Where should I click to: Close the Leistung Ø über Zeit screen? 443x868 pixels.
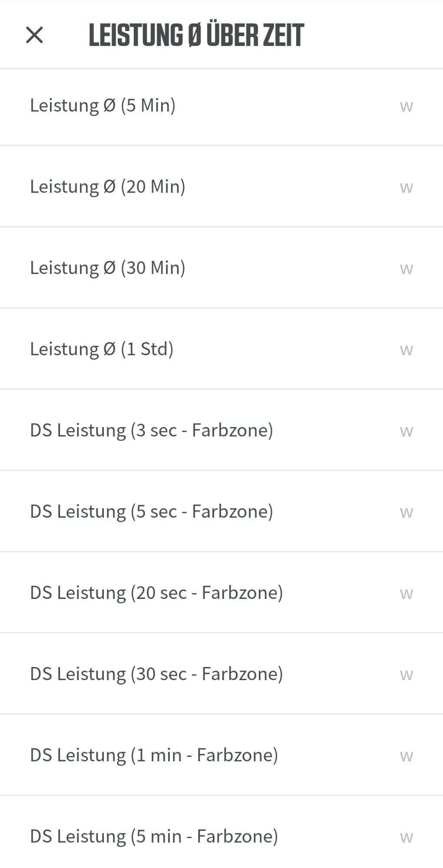34,35
